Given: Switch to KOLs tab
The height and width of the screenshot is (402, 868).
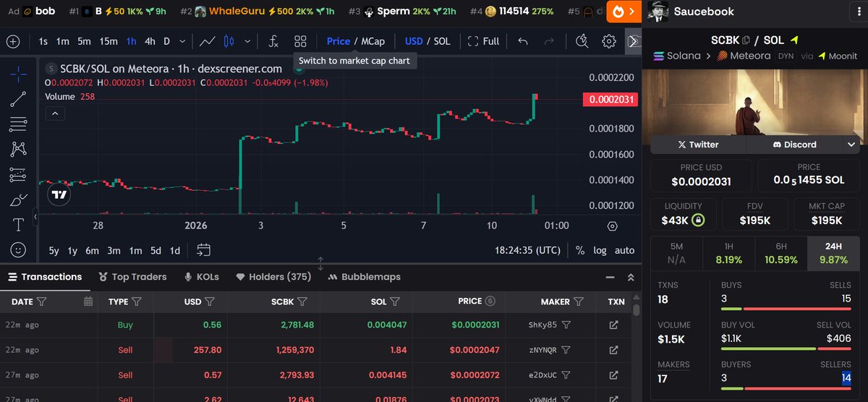Looking at the screenshot, I should coord(202,277).
